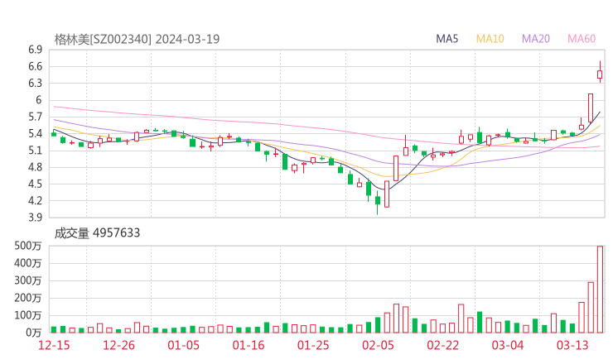Image resolution: width=613 pixels, height=364 pixels.
Task: Click the 5.7 price axis label
Action: pos(35,117)
